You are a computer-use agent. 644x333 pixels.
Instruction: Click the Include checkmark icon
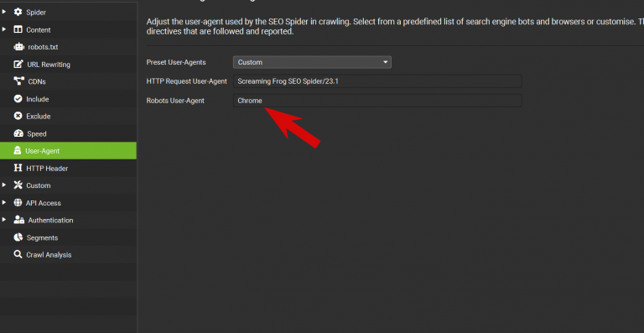pyautogui.click(x=18, y=99)
